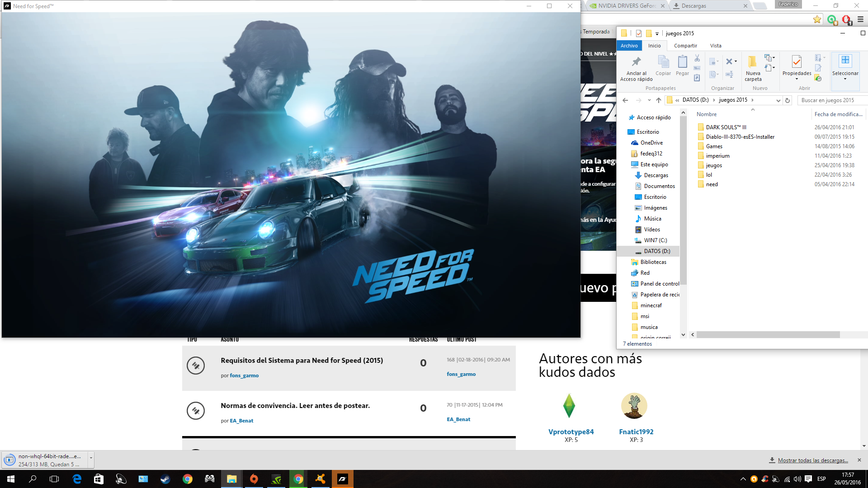Click the bookmark star in Chrome toolbar
This screenshot has height=488, width=868.
pyautogui.click(x=817, y=19)
